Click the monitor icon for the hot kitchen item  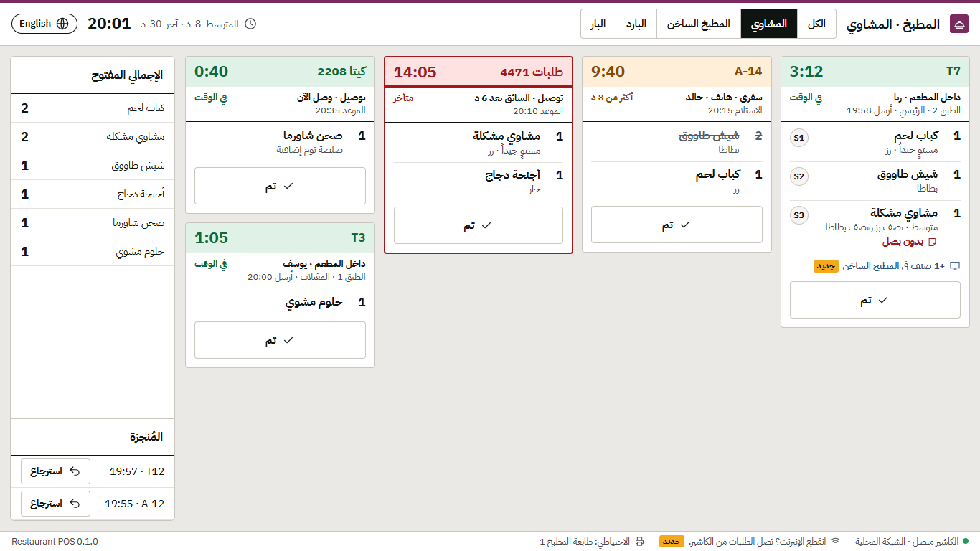click(x=955, y=266)
